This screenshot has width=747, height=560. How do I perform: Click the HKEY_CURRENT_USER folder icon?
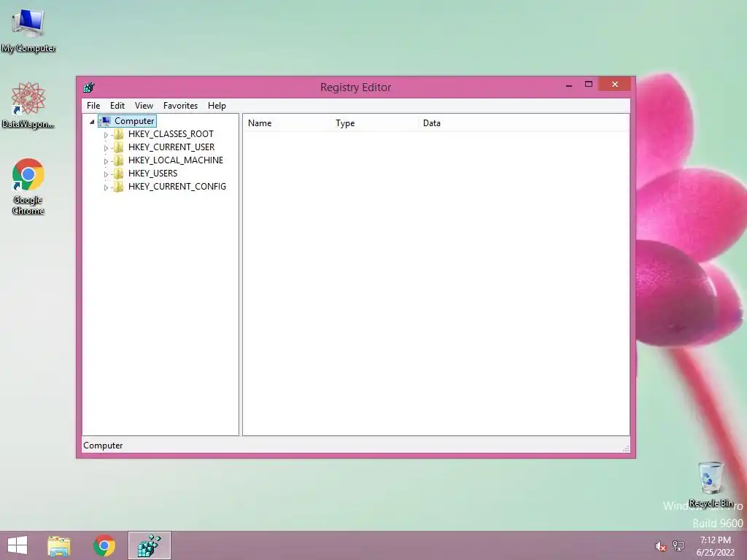[x=118, y=147]
